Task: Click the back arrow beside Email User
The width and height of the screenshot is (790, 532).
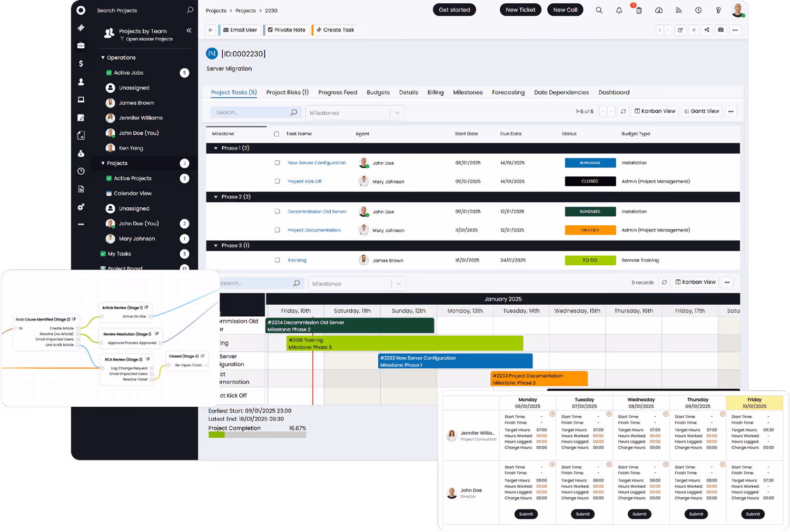Action: click(x=211, y=30)
